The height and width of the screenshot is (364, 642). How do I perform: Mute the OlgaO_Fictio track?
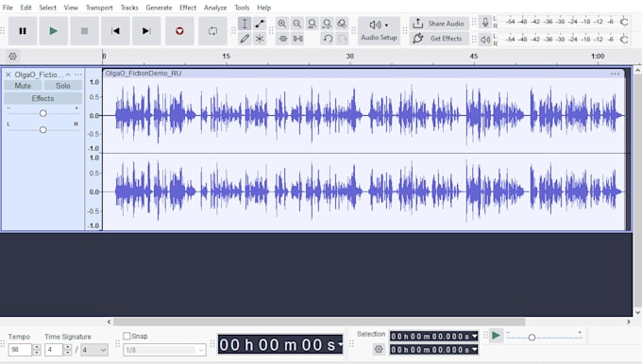coord(23,86)
